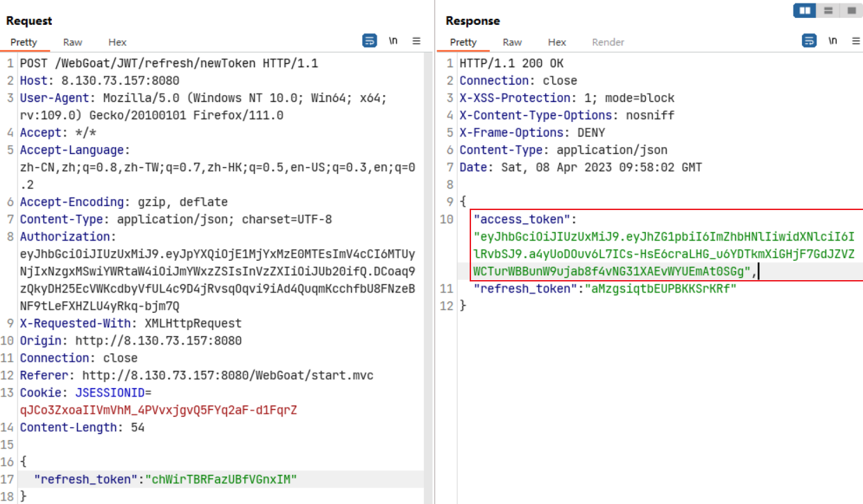Viewport: 863px width, 504px height.
Task: Toggle message wrapping icon in Request panel
Action: [370, 41]
